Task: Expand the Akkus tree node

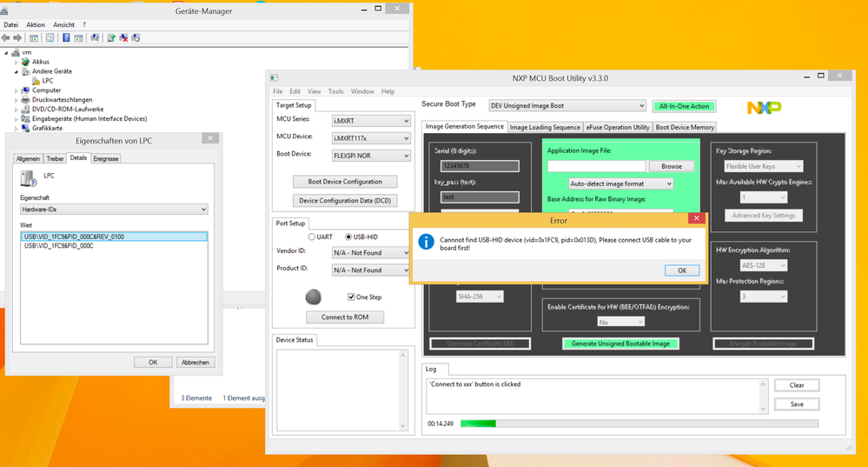Action: [x=16, y=62]
